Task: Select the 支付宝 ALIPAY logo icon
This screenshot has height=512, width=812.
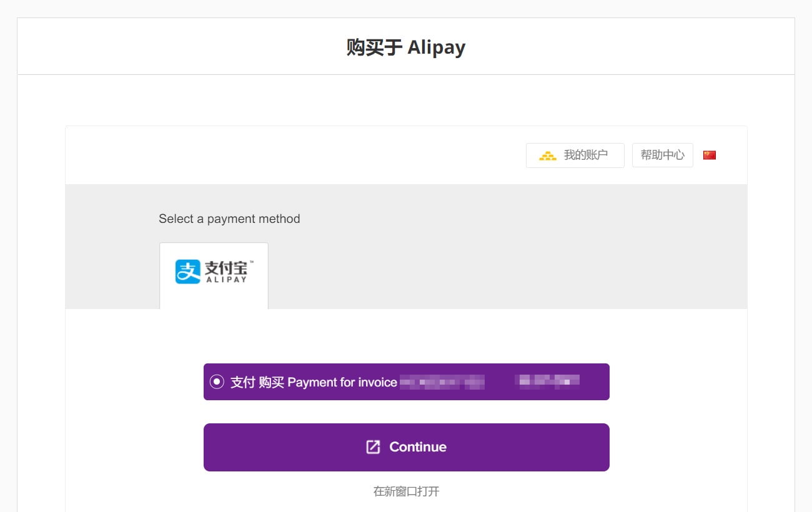Action: [214, 271]
